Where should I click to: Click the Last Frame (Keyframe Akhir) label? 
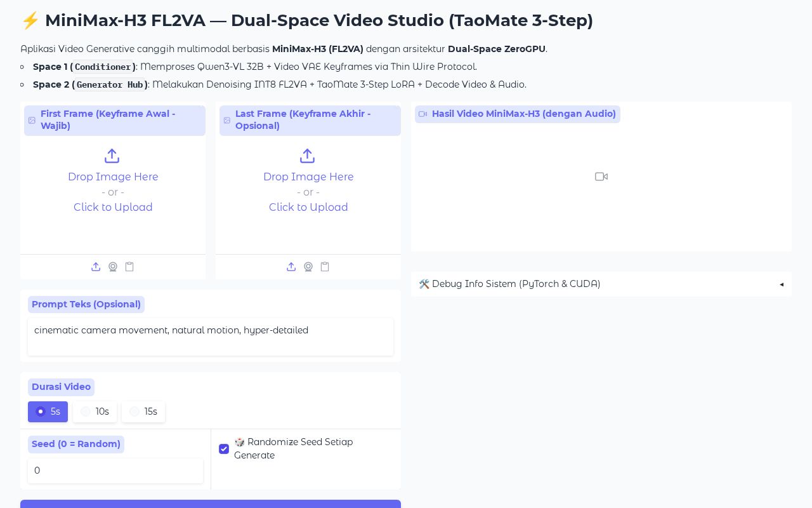click(310, 120)
